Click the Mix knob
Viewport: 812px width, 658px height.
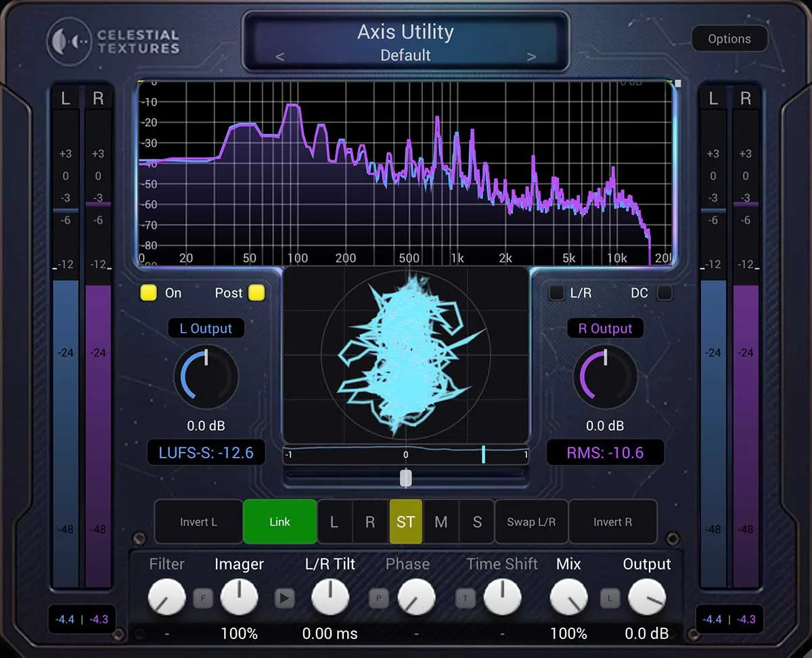point(568,598)
